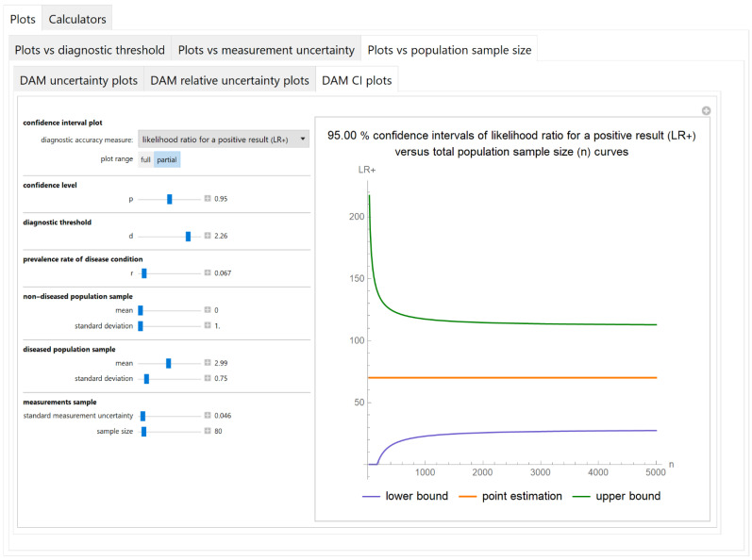This screenshot has width=752, height=560.
Task: Click plus icon beside diseased mean slider
Action: click(x=208, y=362)
